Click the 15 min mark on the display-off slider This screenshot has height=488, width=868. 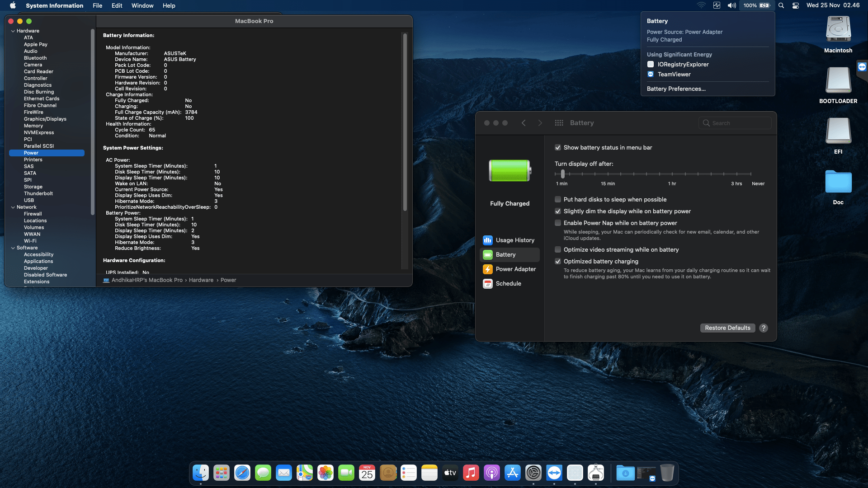click(608, 174)
